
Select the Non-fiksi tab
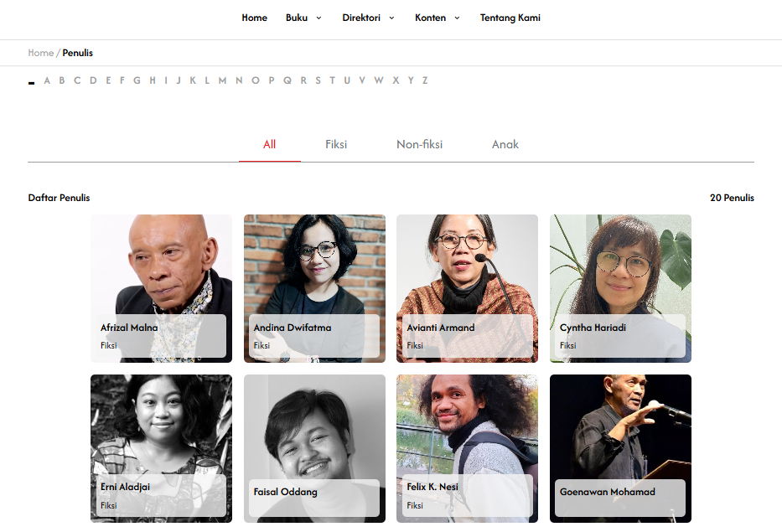(x=419, y=144)
